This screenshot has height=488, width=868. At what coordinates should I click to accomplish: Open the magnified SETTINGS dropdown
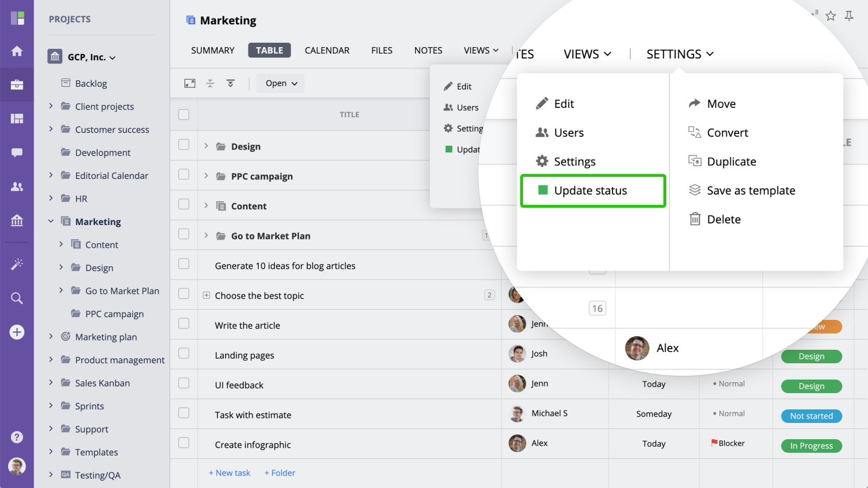[x=680, y=54]
